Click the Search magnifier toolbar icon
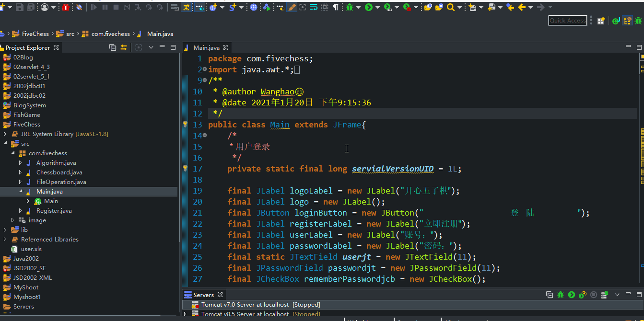Screen dimensions: 644x321 pyautogui.click(x=450, y=7)
